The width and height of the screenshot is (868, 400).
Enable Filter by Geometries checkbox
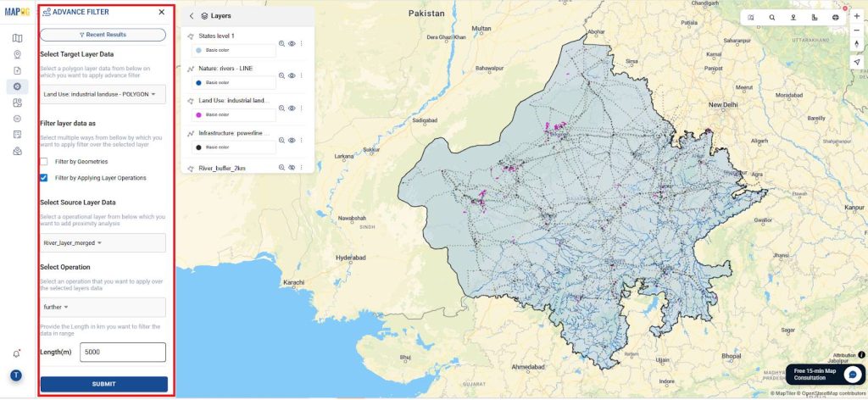[x=44, y=162]
